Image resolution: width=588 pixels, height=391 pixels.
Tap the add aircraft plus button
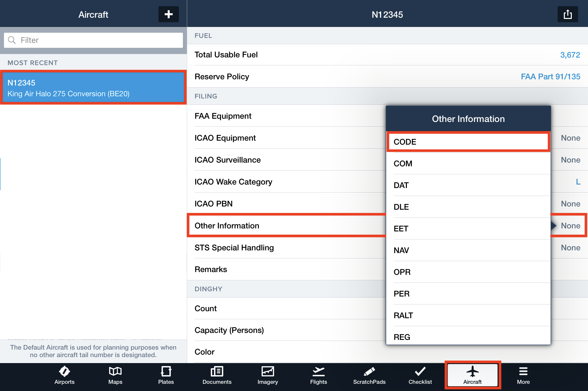[x=168, y=14]
